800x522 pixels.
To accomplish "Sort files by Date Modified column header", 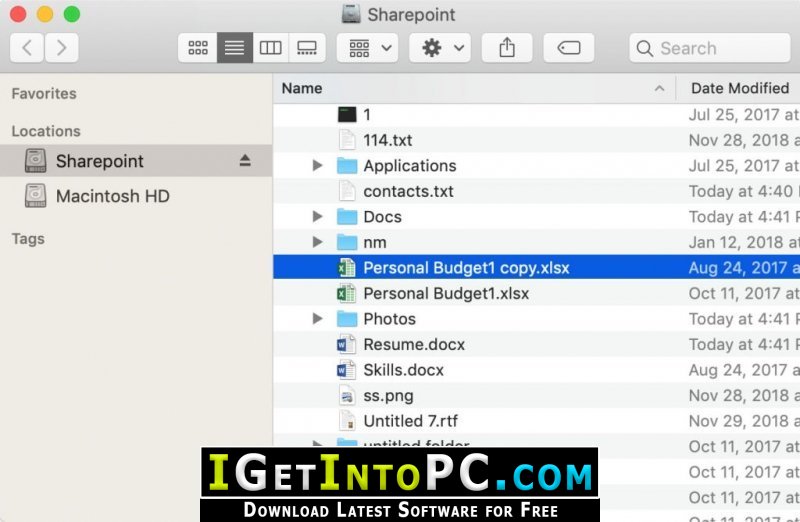I will tap(738, 88).
